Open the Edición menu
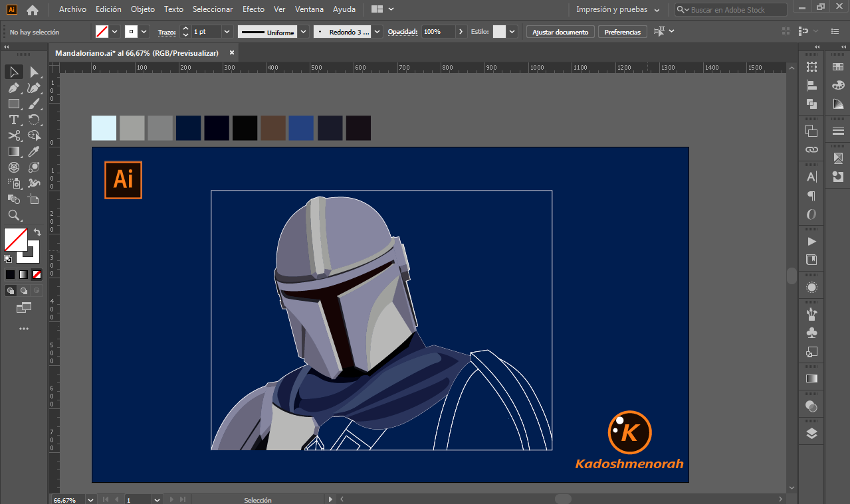Image resolution: width=850 pixels, height=504 pixels. pyautogui.click(x=108, y=9)
